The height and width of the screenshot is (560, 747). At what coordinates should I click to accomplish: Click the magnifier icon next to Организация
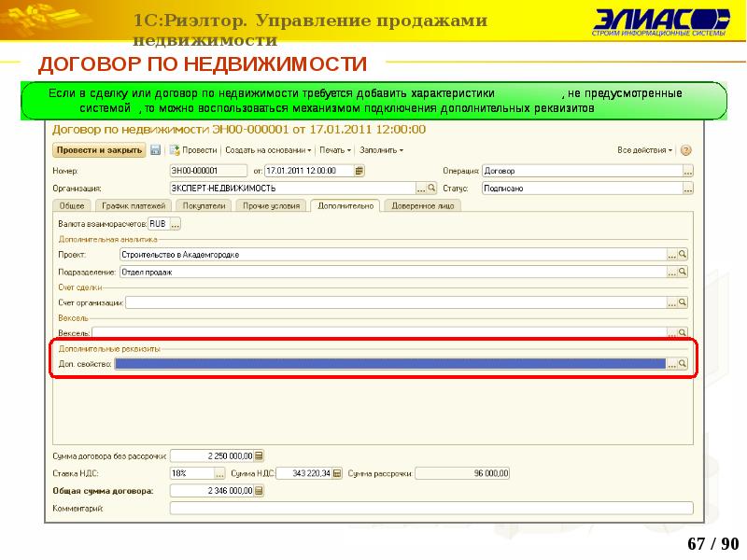pyautogui.click(x=431, y=188)
